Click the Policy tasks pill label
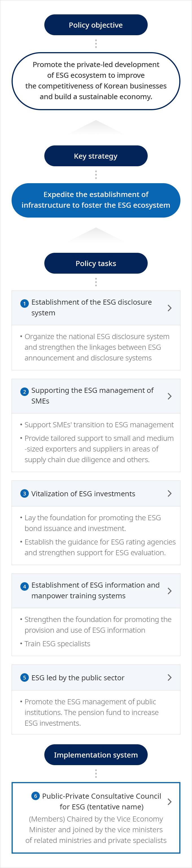This screenshot has height=868, width=192. coord(96,263)
